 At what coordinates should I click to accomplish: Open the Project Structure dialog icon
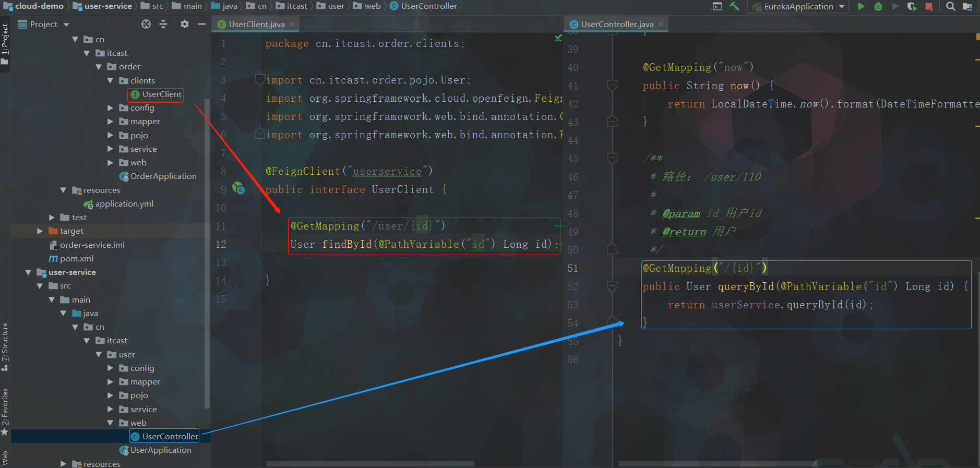(x=967, y=6)
